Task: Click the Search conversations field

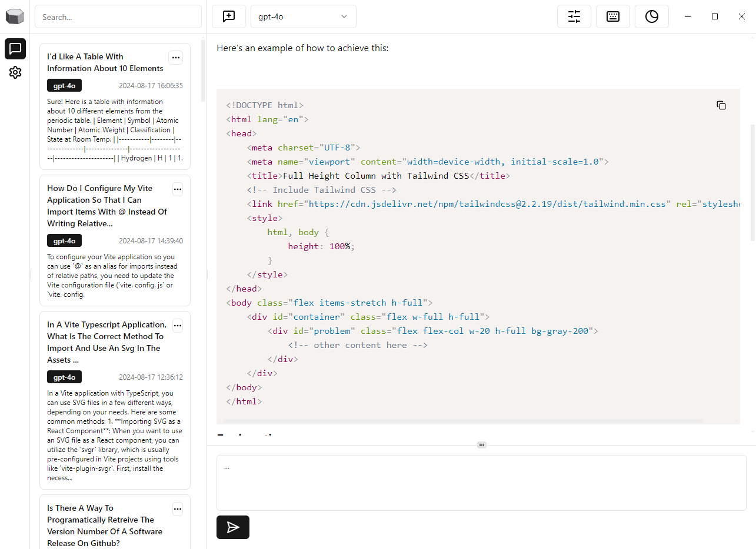Action: (118, 17)
